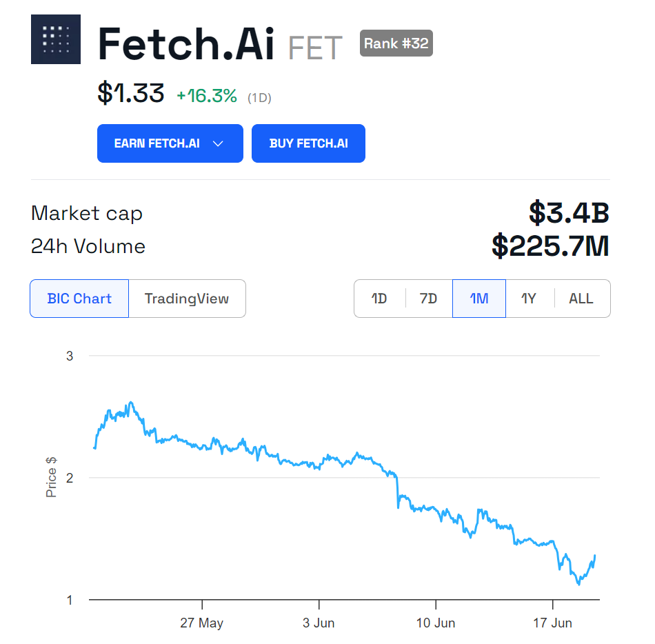655x644 pixels.
Task: Click the 10 Jun axis label
Action: click(436, 623)
